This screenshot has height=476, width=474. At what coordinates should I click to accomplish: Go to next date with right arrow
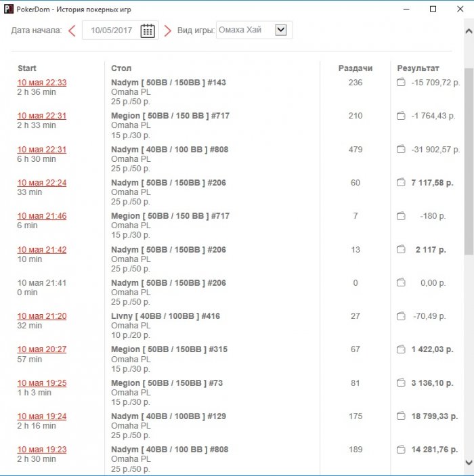click(168, 30)
